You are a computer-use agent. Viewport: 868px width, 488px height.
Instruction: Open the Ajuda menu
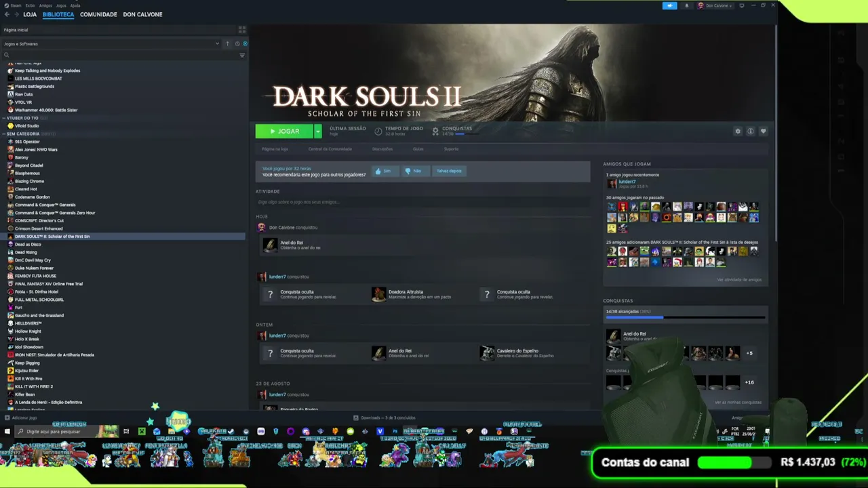[x=75, y=5]
